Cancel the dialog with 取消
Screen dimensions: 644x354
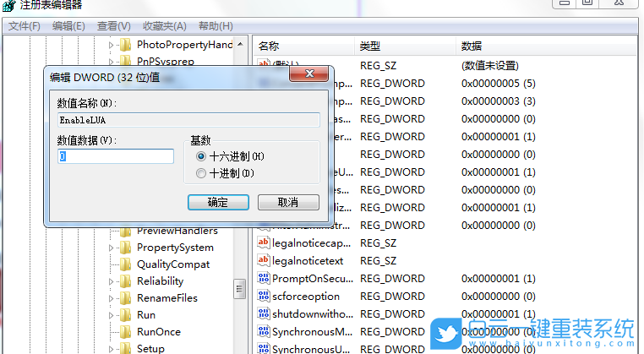pyautogui.click(x=288, y=203)
